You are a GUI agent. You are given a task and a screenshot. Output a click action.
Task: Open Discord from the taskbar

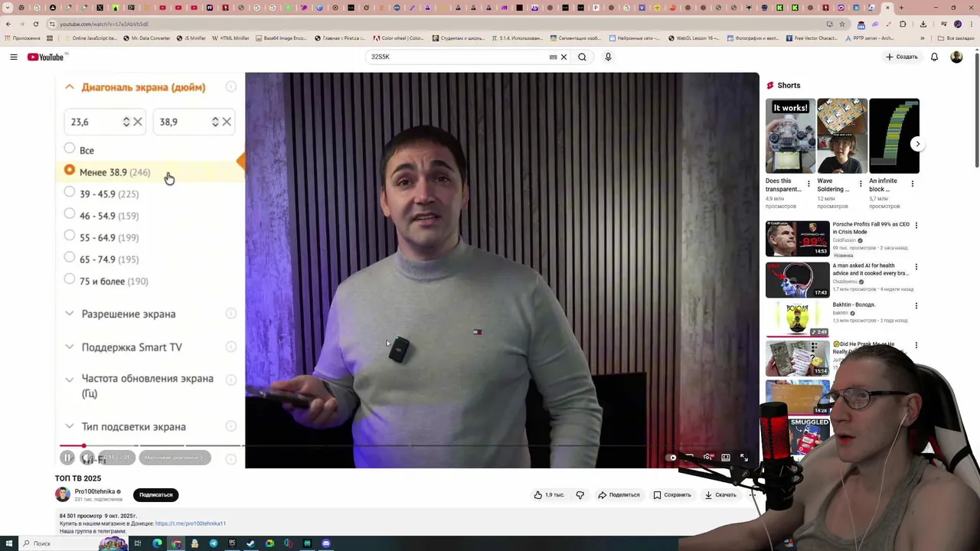point(326,544)
